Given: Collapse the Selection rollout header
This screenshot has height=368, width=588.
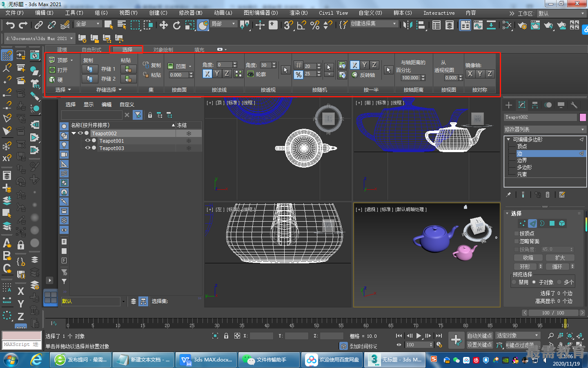Looking at the screenshot, I should [x=516, y=213].
